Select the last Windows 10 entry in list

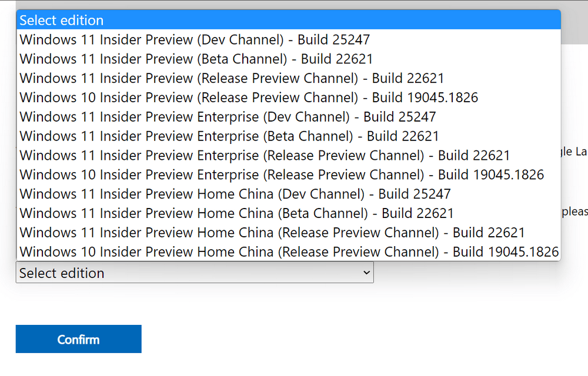point(289,252)
